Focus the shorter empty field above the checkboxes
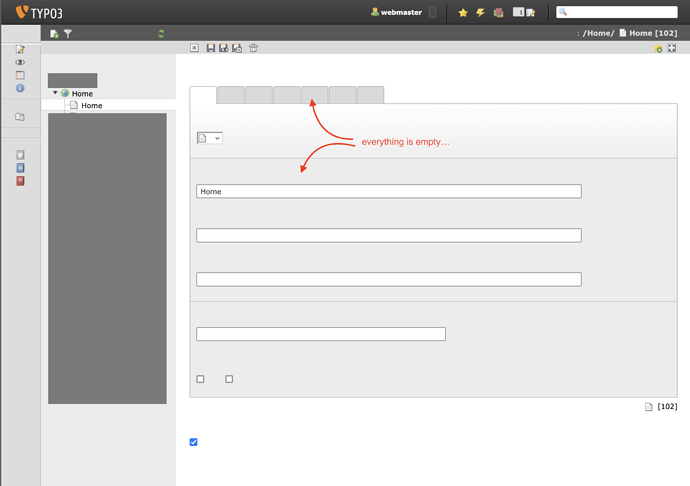 [x=321, y=334]
